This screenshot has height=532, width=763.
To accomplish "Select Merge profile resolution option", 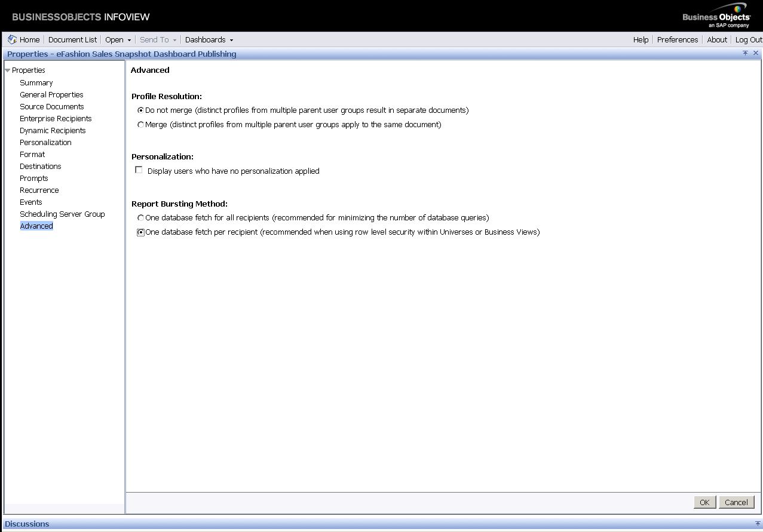I will pos(140,125).
